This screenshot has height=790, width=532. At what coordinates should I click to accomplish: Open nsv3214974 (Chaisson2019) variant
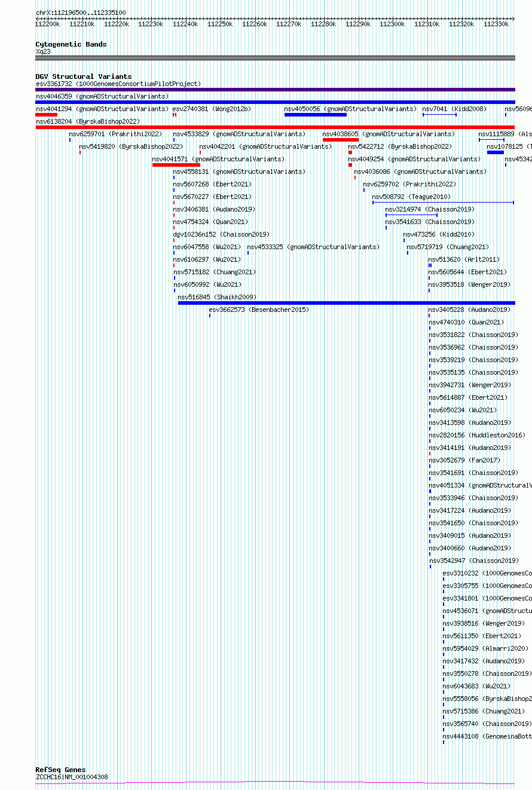tap(430, 210)
